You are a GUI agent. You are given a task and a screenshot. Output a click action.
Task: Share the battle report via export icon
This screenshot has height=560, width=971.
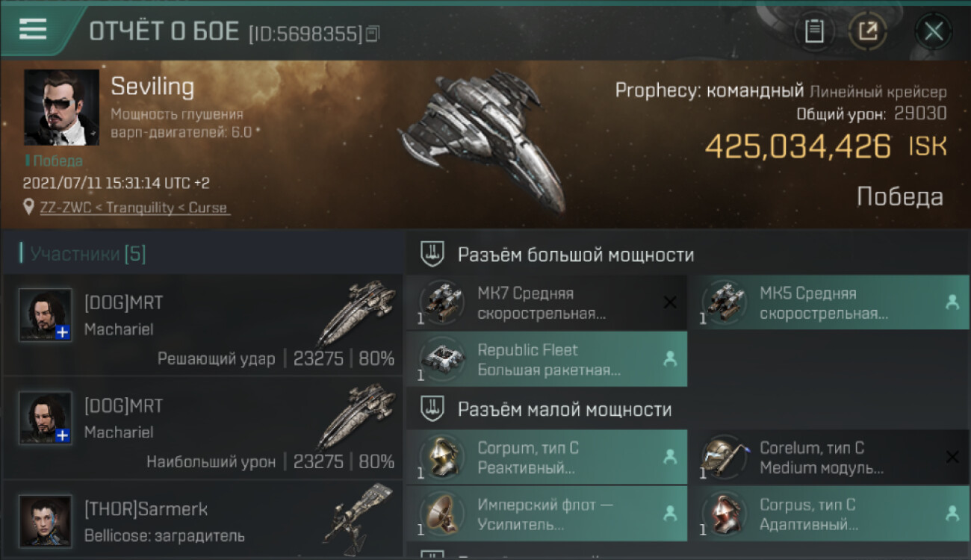(x=868, y=31)
